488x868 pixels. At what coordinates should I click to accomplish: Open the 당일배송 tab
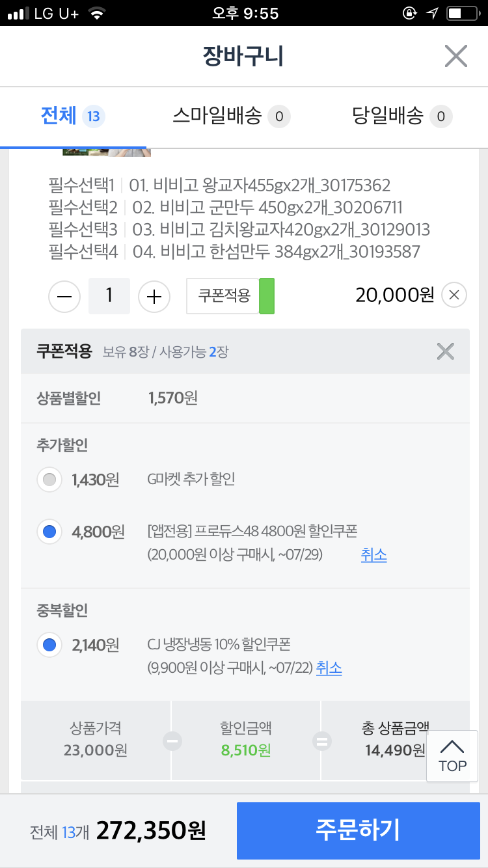pyautogui.click(x=401, y=116)
